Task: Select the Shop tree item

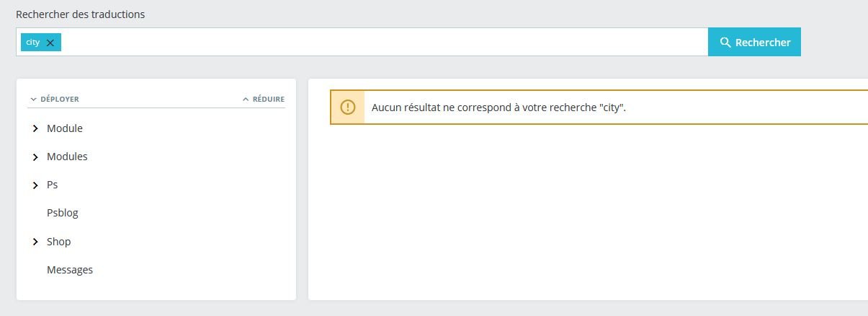Action: point(59,242)
